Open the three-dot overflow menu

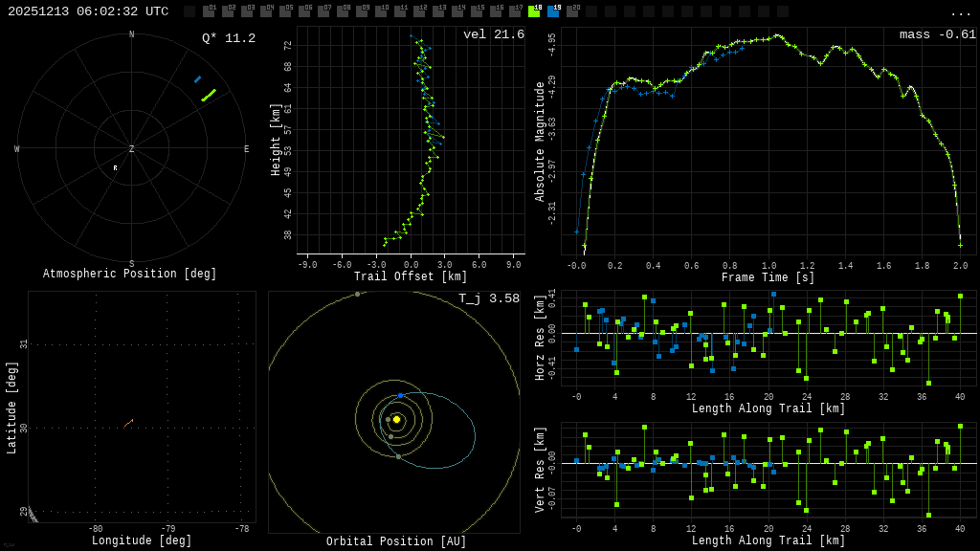(961, 12)
